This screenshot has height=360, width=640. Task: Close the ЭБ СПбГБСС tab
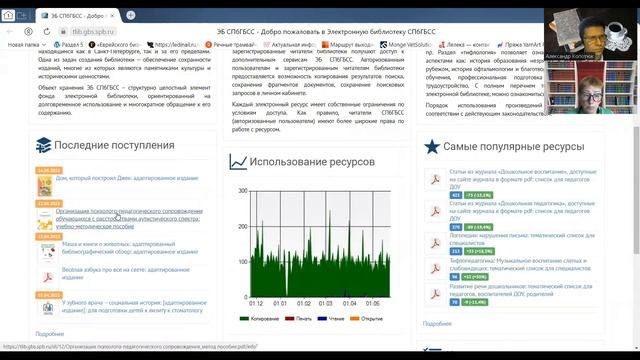click(112, 16)
